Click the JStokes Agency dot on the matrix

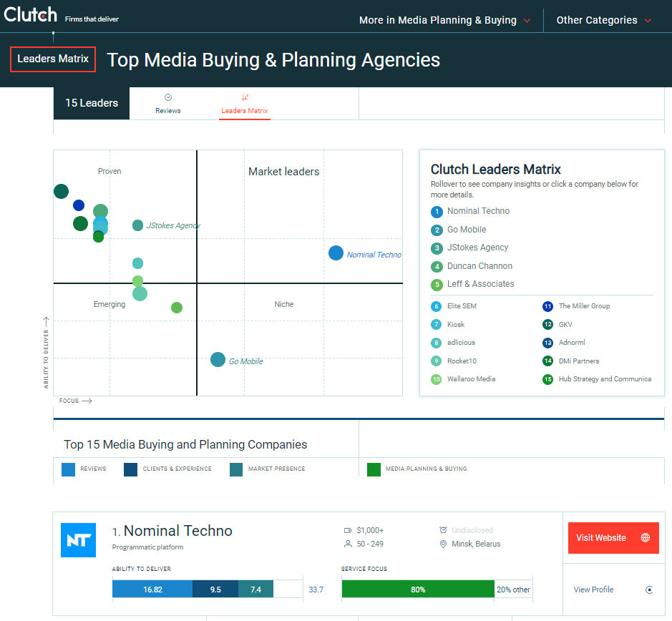[x=137, y=225]
